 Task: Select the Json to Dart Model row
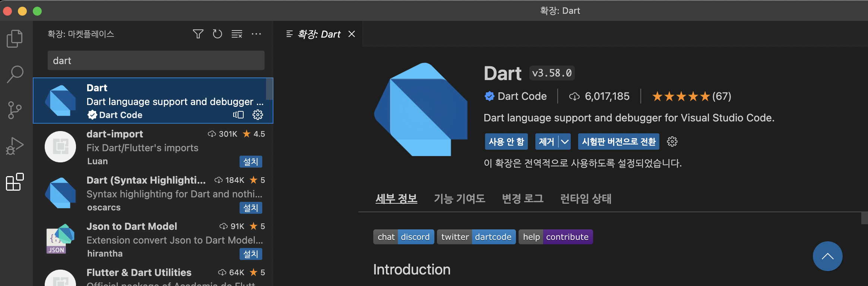tap(153, 239)
